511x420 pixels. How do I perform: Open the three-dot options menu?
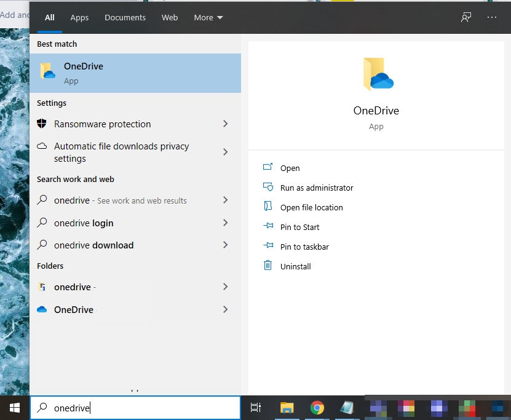click(492, 17)
